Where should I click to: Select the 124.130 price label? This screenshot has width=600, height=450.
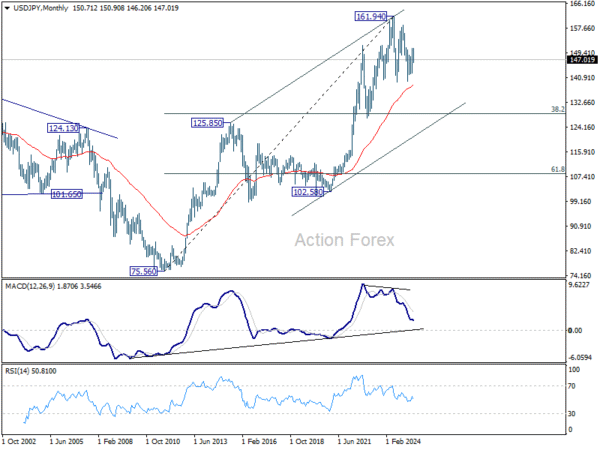point(63,128)
